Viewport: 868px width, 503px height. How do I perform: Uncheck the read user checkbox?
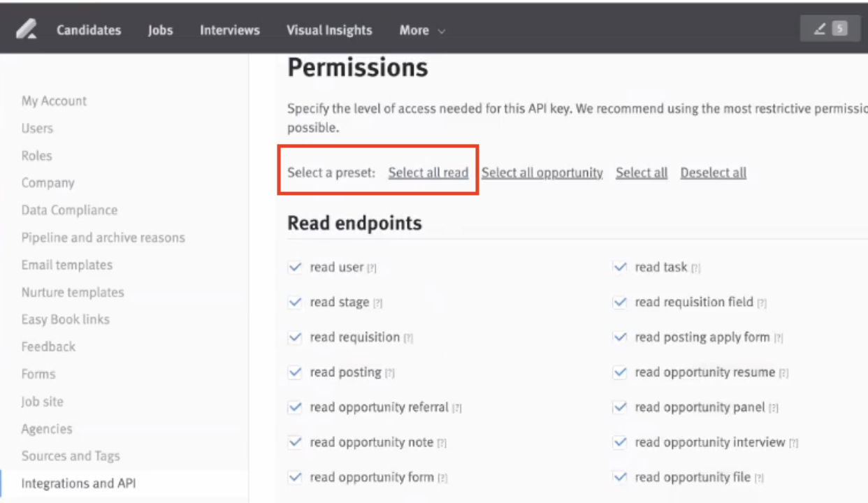[295, 268]
